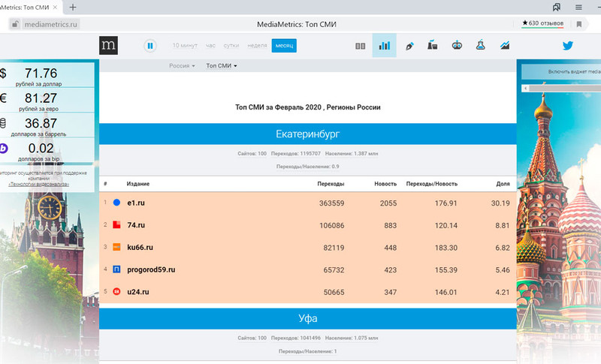The image size is (601, 364).
Task: Click the rising trend line icon
Action: [x=505, y=46]
